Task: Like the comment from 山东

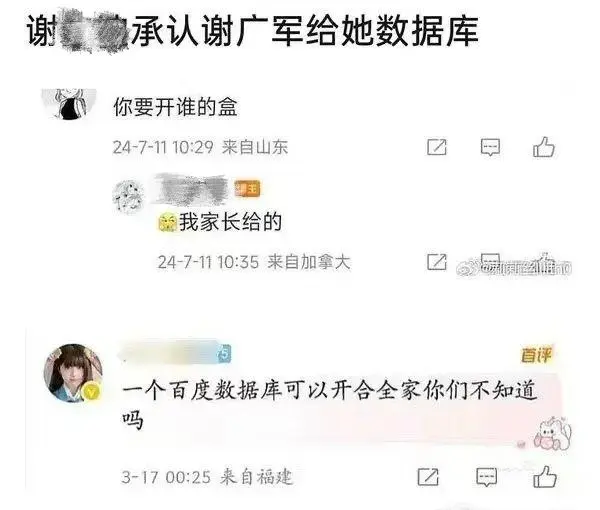Action: tap(543, 147)
